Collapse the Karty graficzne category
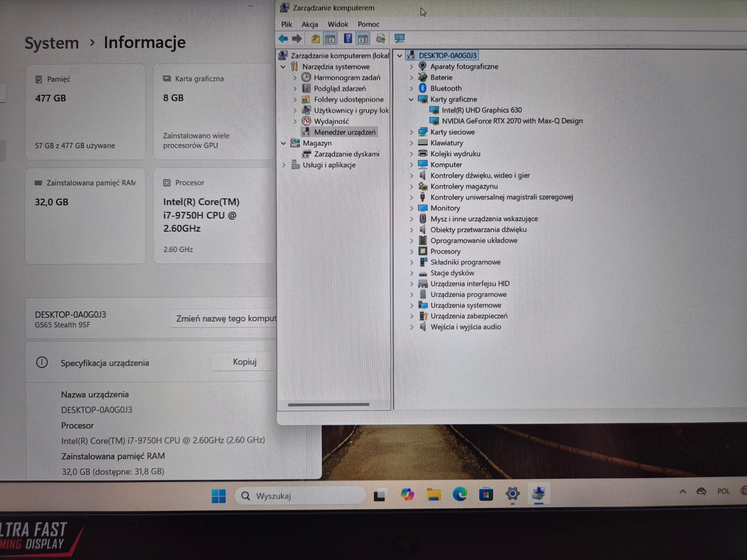The height and width of the screenshot is (560, 747). pyautogui.click(x=411, y=99)
